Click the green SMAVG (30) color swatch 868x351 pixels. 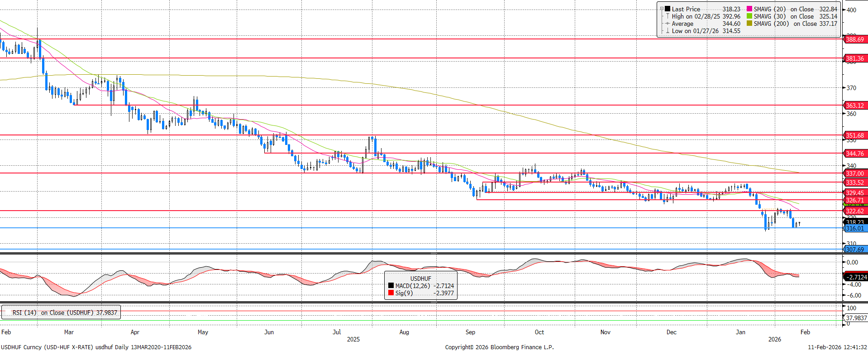coord(749,16)
